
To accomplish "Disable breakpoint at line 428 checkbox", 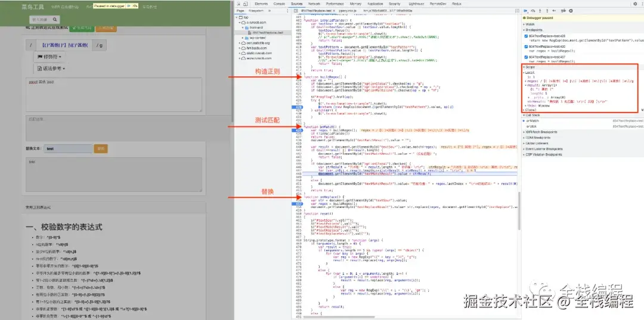I will pos(526,36).
